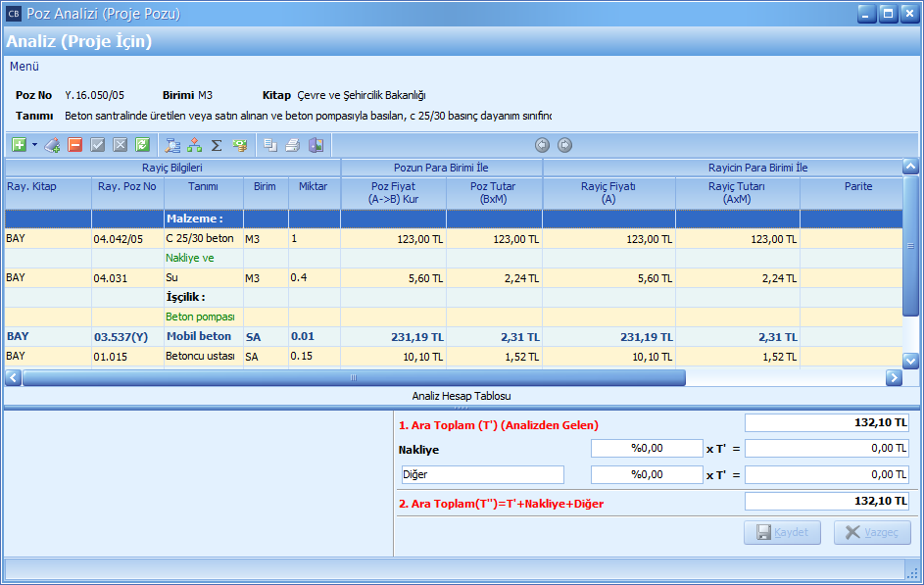Viewport: 924px width, 585px height.
Task: Click the green add row icon
Action: [19, 145]
